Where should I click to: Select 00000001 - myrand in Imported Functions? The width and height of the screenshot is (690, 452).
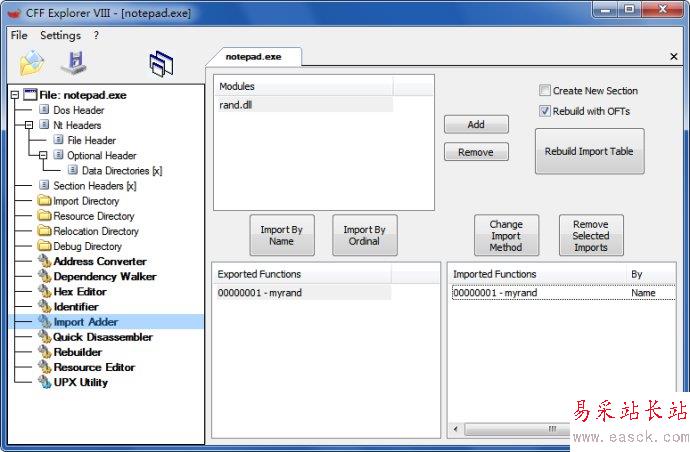click(564, 293)
